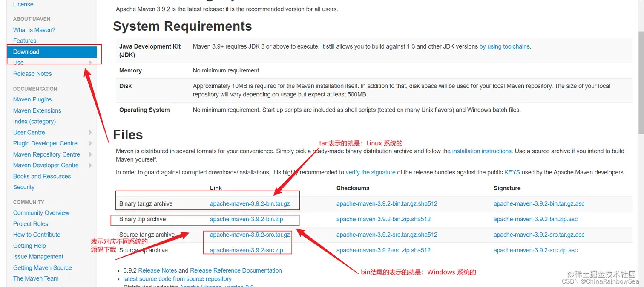This screenshot has width=644, height=287.
Task: Open Features in the sidebar
Action: click(x=25, y=41)
